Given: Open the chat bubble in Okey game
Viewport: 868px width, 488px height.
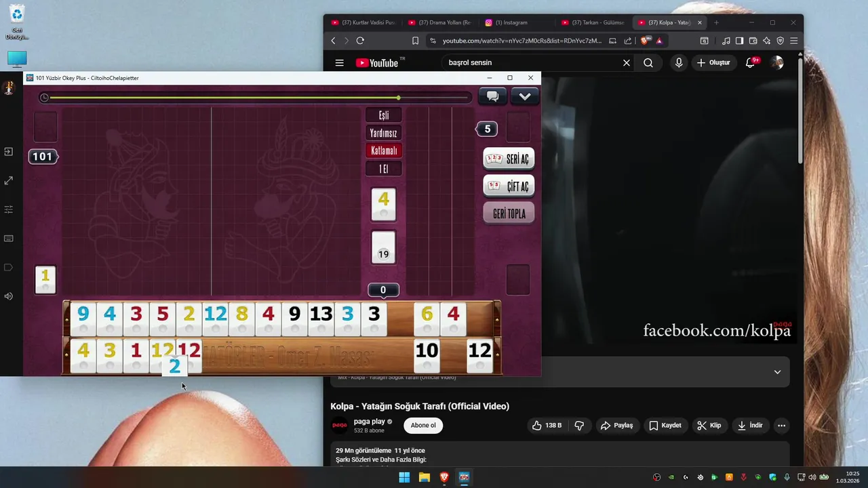Looking at the screenshot, I should point(492,96).
